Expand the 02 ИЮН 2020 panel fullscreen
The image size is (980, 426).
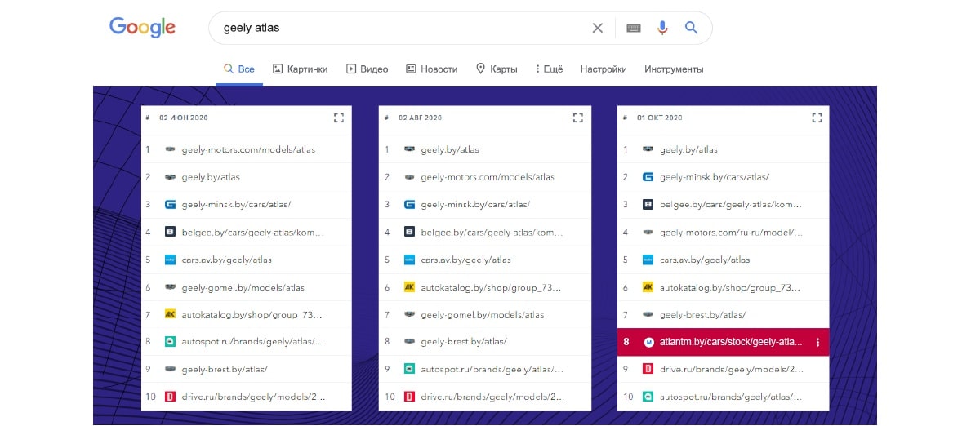[339, 118]
